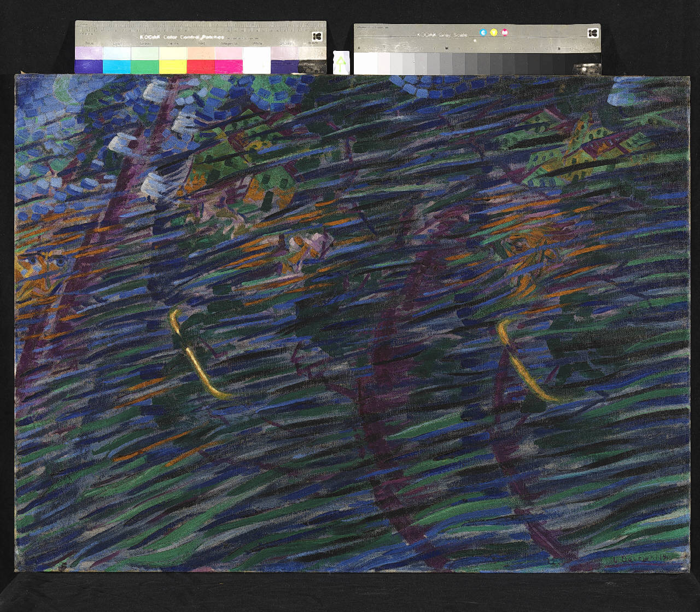Image resolution: width=700 pixels, height=612 pixels.
Task: Select the bright yellow patch on the color card
Action: click(x=172, y=67)
